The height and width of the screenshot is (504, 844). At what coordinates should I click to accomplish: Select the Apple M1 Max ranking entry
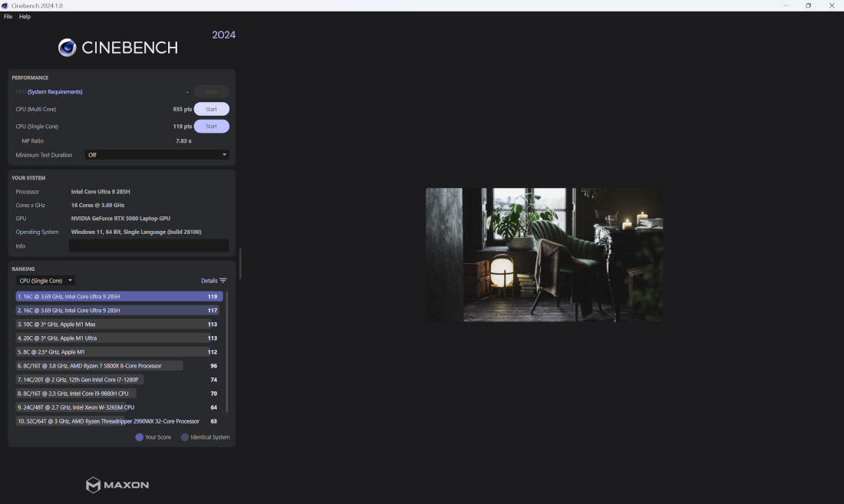(x=107, y=324)
